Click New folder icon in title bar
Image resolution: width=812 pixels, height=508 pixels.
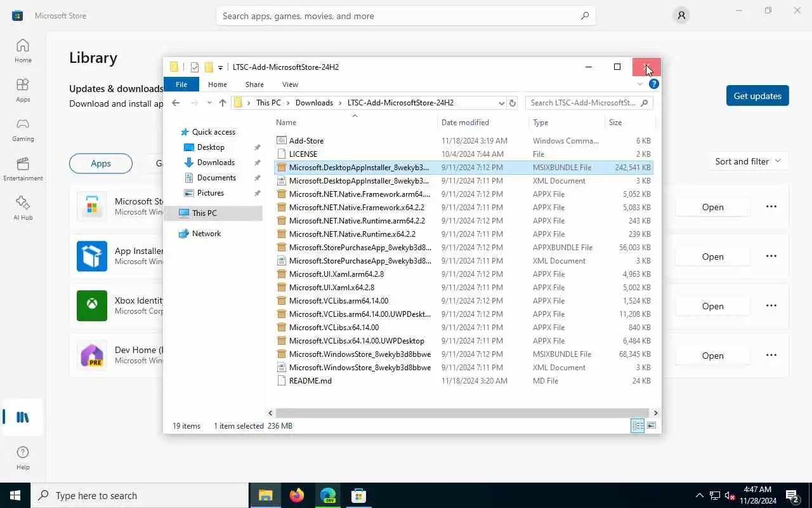[209, 67]
